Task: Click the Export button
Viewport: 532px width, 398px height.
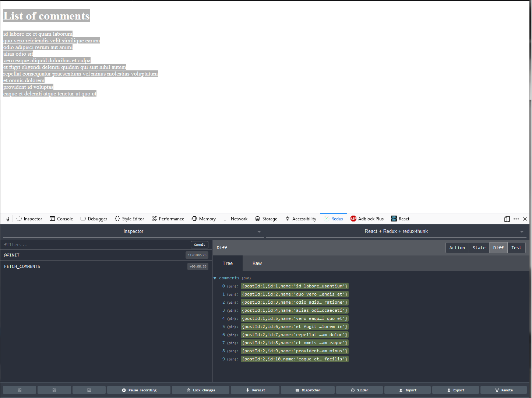Action: click(x=455, y=390)
